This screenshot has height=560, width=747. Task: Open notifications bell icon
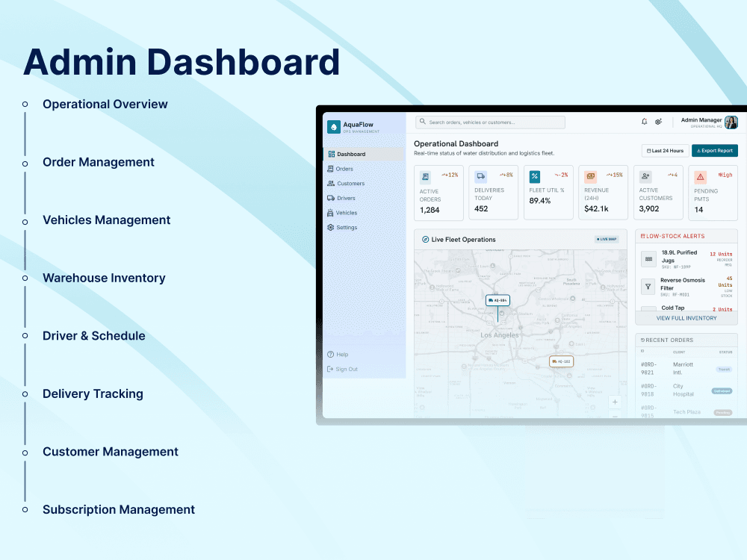pyautogui.click(x=644, y=122)
